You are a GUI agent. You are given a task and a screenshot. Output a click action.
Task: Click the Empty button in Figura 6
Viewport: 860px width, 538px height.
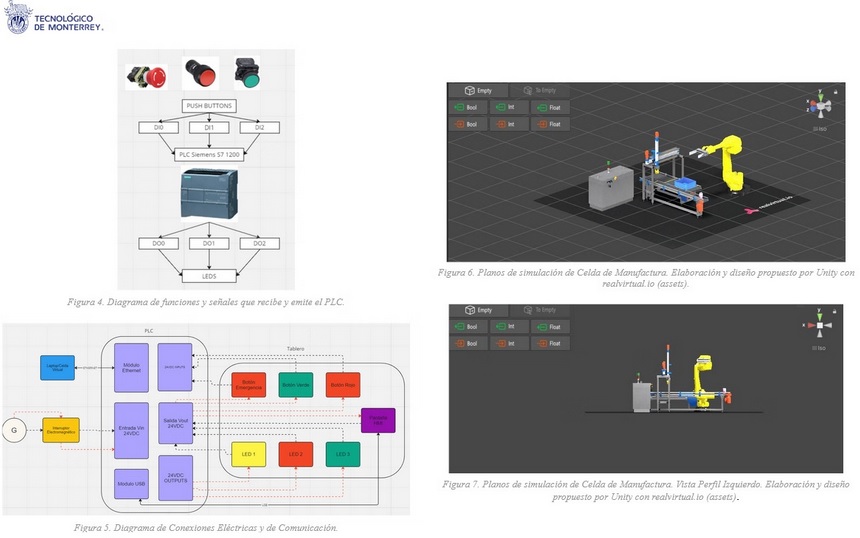477,90
